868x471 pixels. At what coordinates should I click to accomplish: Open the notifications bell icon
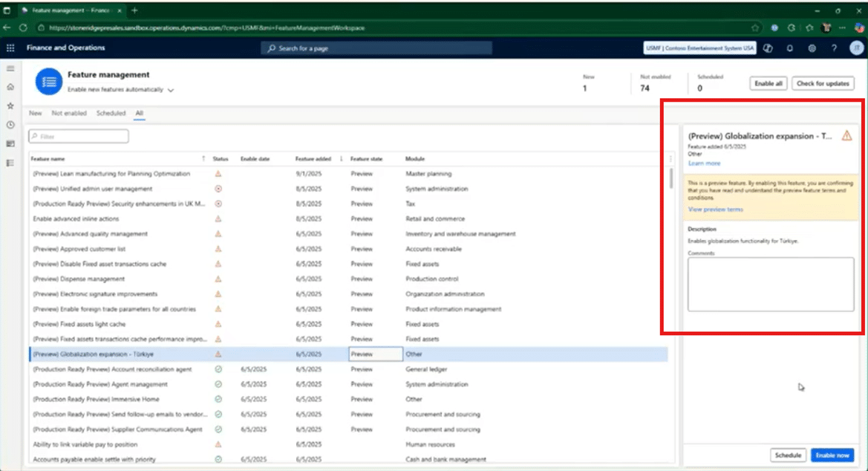789,48
